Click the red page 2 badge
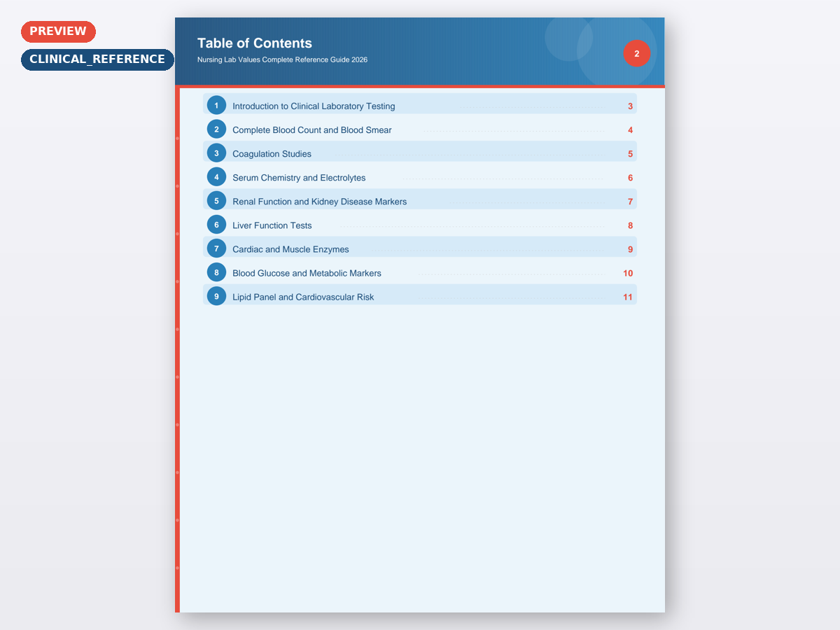 [636, 54]
